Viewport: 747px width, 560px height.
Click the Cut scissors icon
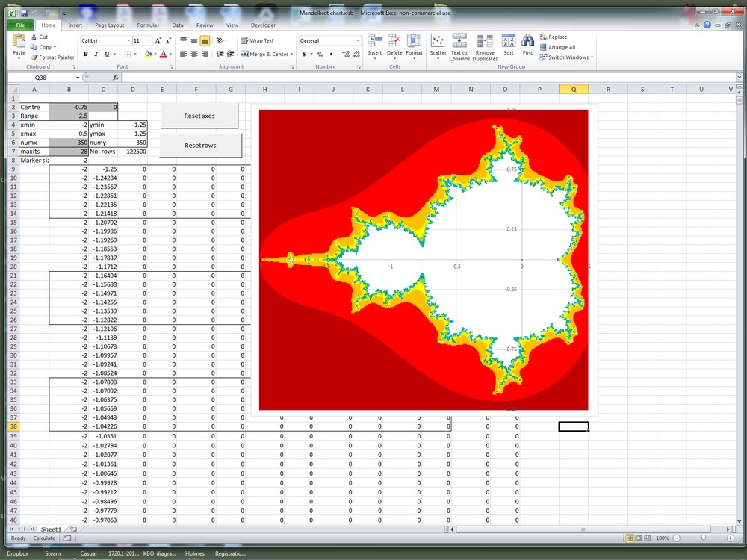click(34, 37)
